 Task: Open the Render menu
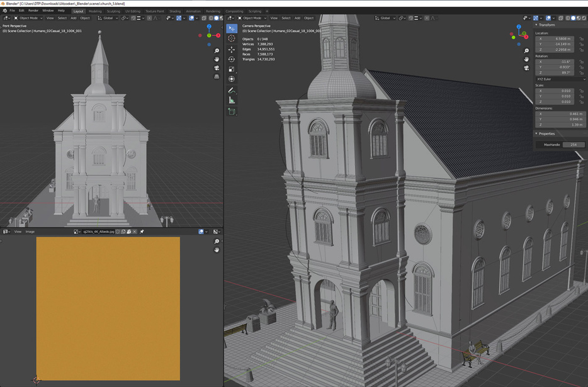pyautogui.click(x=33, y=11)
